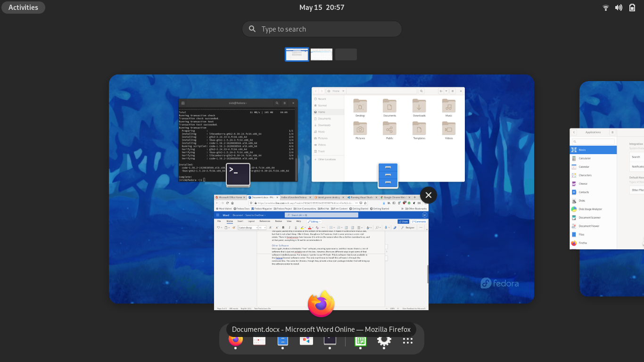Click the Search box in Word header
644x362 pixels.
click(322, 214)
